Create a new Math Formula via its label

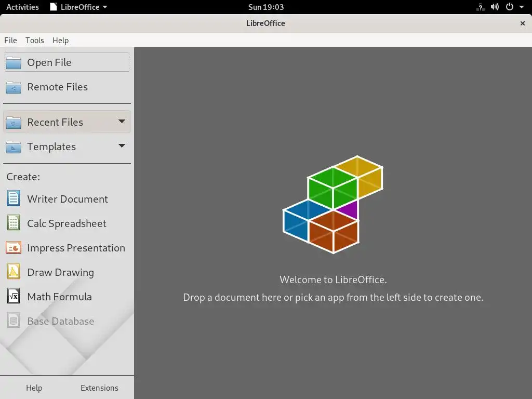click(x=59, y=297)
